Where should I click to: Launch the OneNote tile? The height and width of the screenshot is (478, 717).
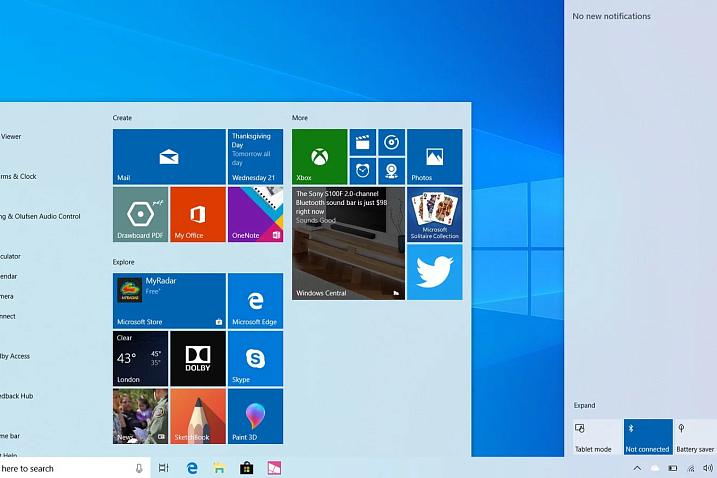coord(256,214)
